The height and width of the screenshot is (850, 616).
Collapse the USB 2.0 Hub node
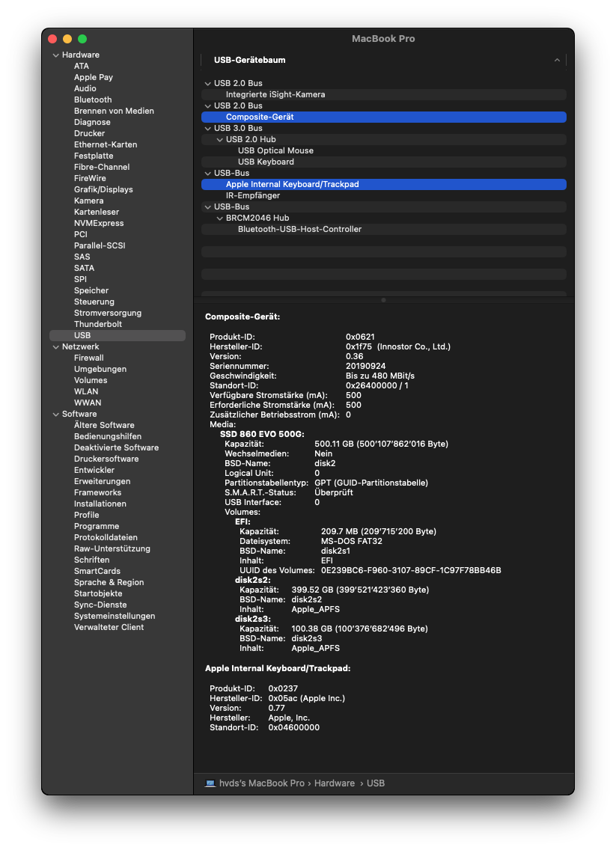pyautogui.click(x=219, y=139)
